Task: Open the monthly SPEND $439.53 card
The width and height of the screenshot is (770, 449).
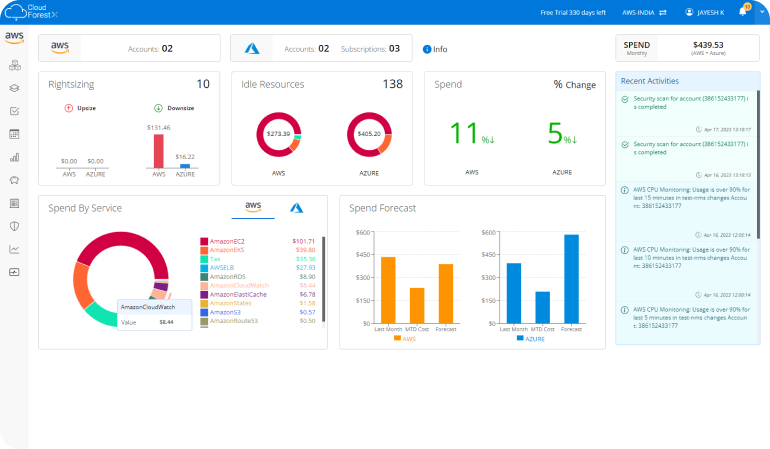Action: pyautogui.click(x=688, y=48)
